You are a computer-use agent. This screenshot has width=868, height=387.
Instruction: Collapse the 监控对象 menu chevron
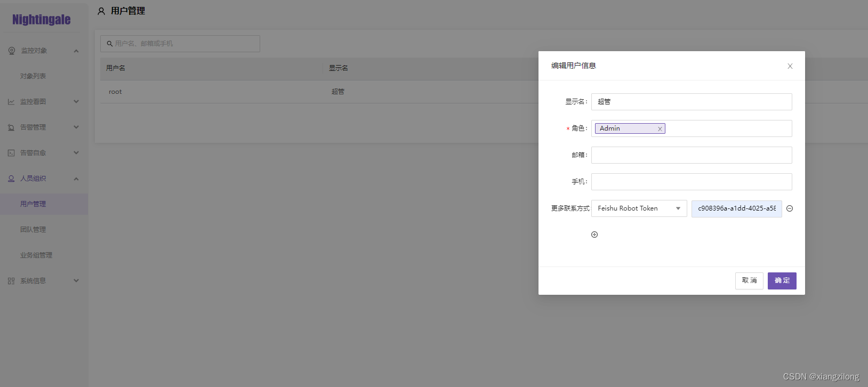point(76,51)
